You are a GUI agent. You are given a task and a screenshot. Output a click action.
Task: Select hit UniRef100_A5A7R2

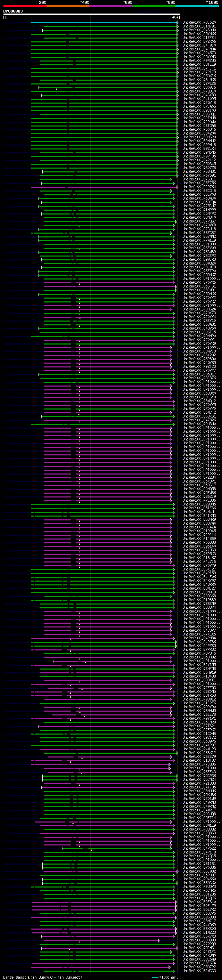(199, 967)
